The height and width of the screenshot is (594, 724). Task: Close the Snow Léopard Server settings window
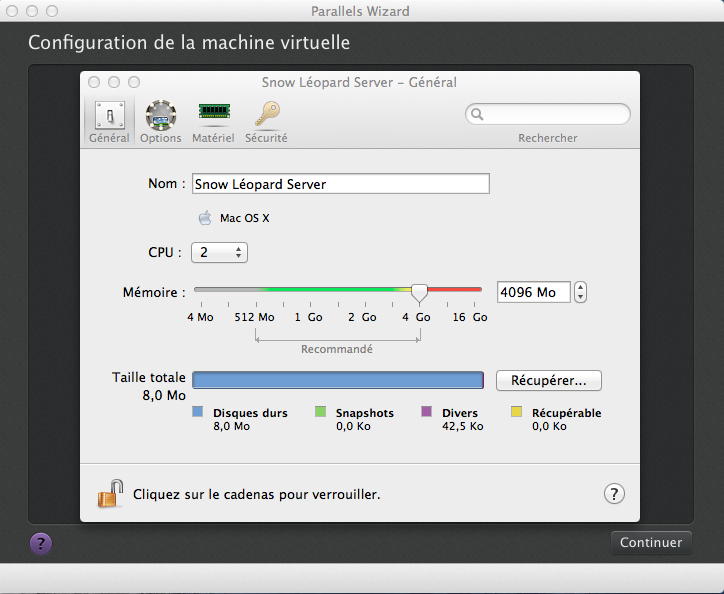(x=94, y=82)
